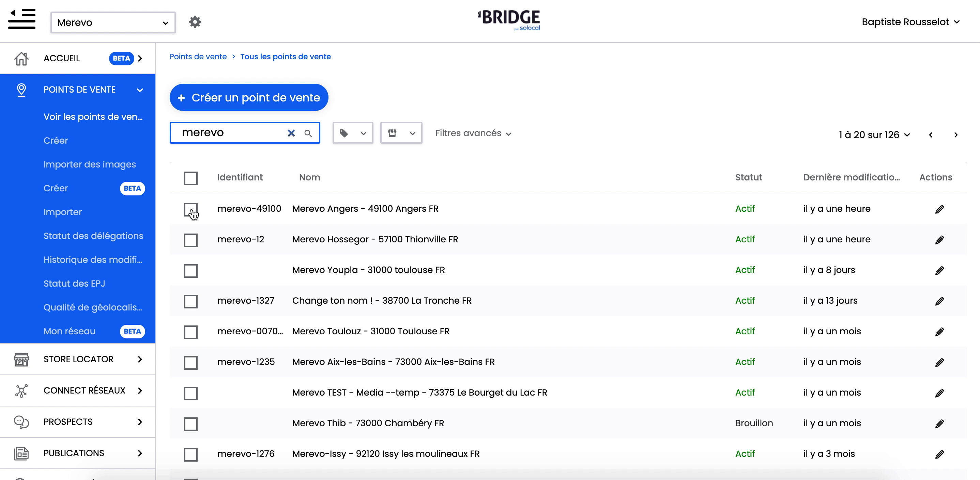
Task: Open Statut des délégations submenu item
Action: (93, 236)
